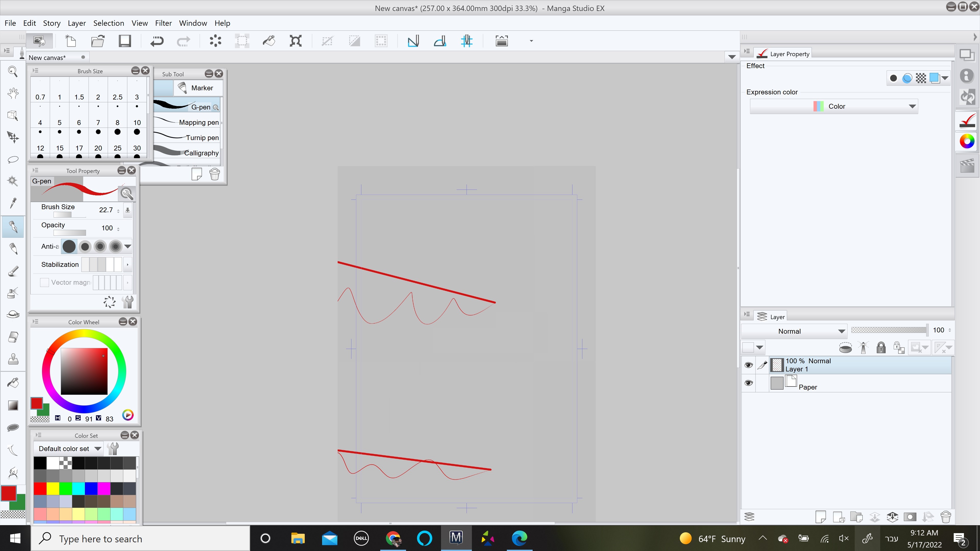The height and width of the screenshot is (551, 980).
Task: Toggle visibility of Paper layer
Action: point(748,383)
